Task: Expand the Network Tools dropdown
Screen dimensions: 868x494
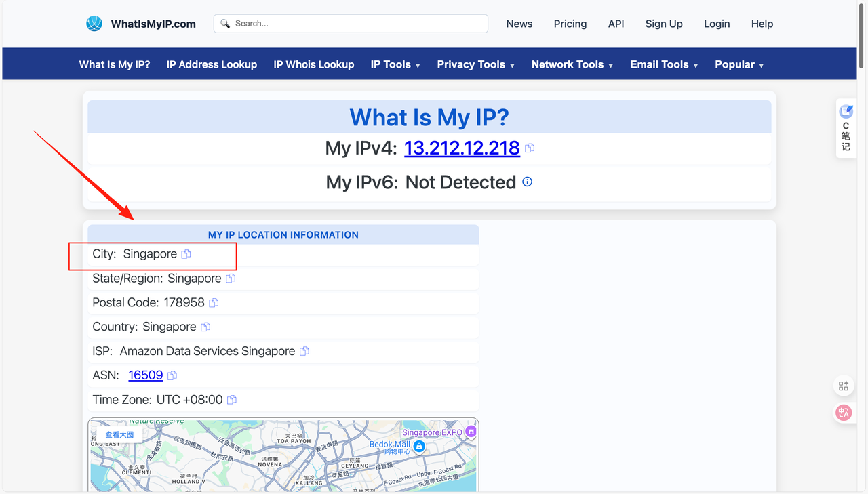Action: [572, 64]
